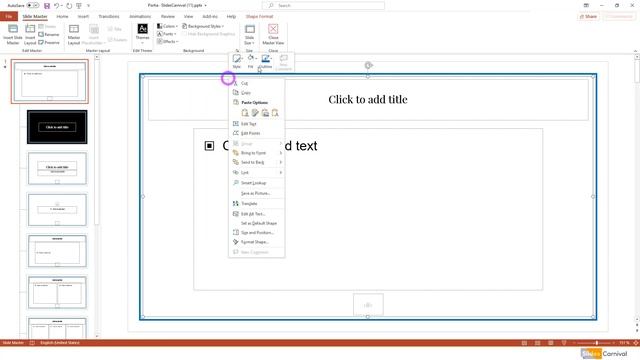Choose Picture paste option icon
The width and height of the screenshot is (640, 360).
[x=265, y=113]
